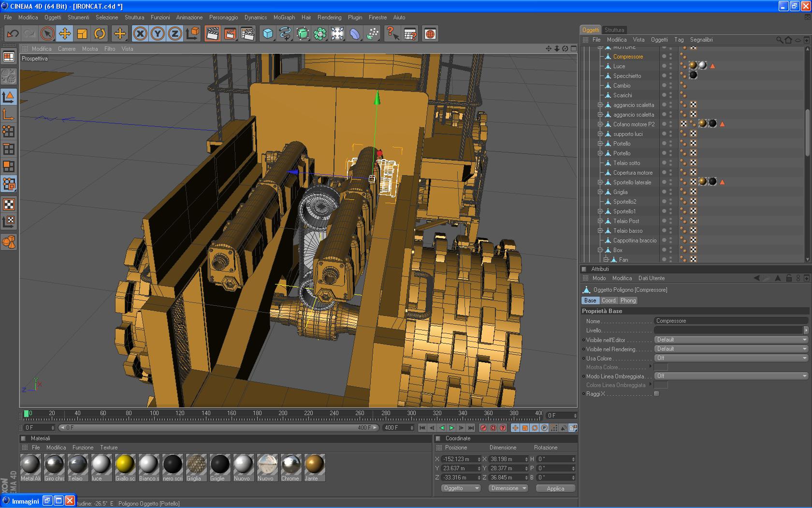Viewport: 812px width, 508px height.
Task: Open the Visibile nell'Editor dropdown
Action: click(x=731, y=340)
